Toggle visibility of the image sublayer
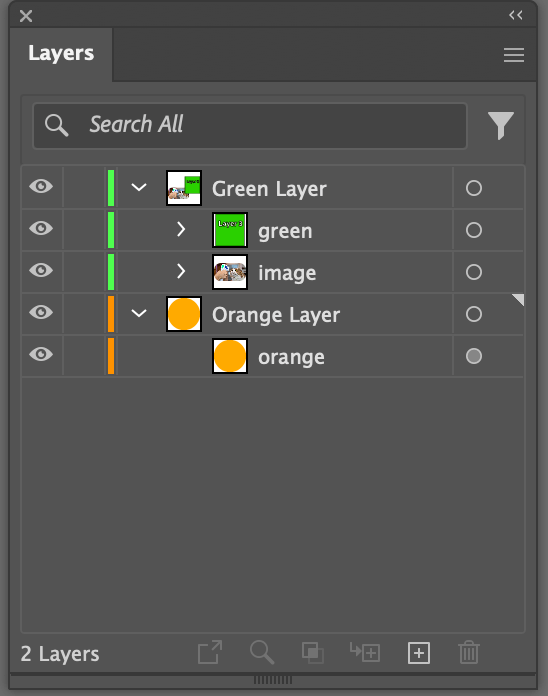The height and width of the screenshot is (696, 548). (x=41, y=270)
